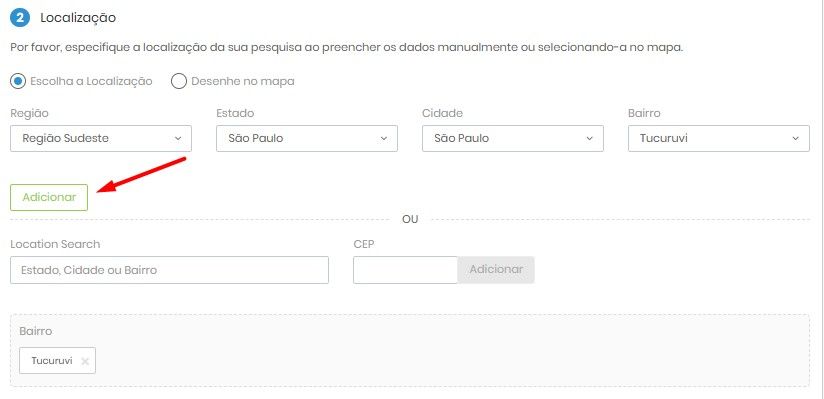
Task: Click the Localização section heading
Action: [78, 18]
